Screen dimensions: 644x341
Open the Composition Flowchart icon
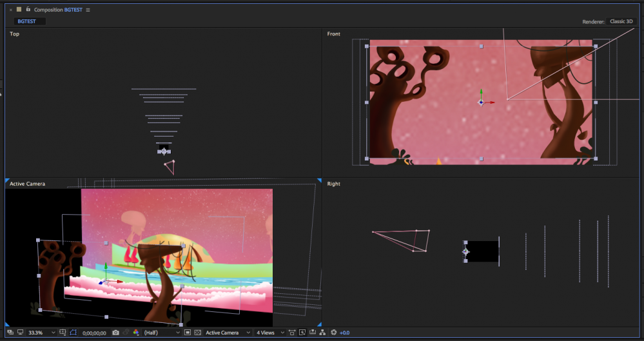(x=322, y=333)
